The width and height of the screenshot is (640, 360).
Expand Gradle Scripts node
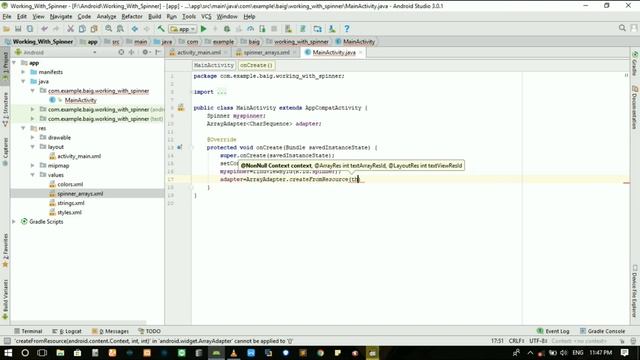click(x=14, y=222)
